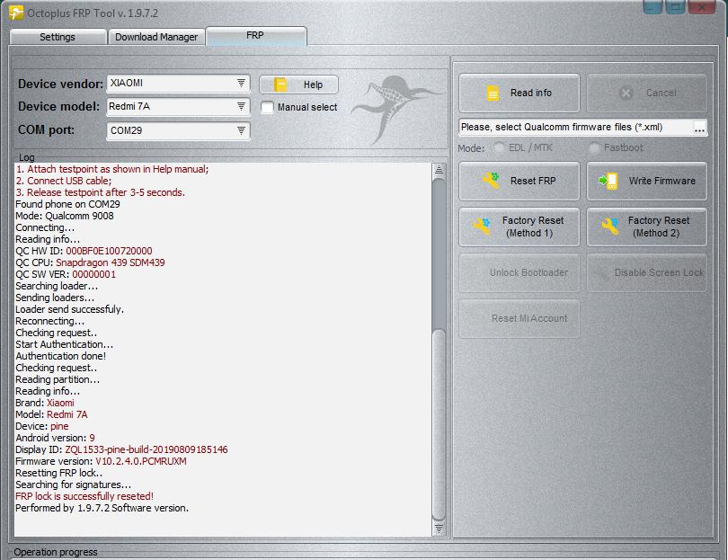This screenshot has width=728, height=560.
Task: Click log line 'Searching for signatures...'
Action: pos(74,484)
